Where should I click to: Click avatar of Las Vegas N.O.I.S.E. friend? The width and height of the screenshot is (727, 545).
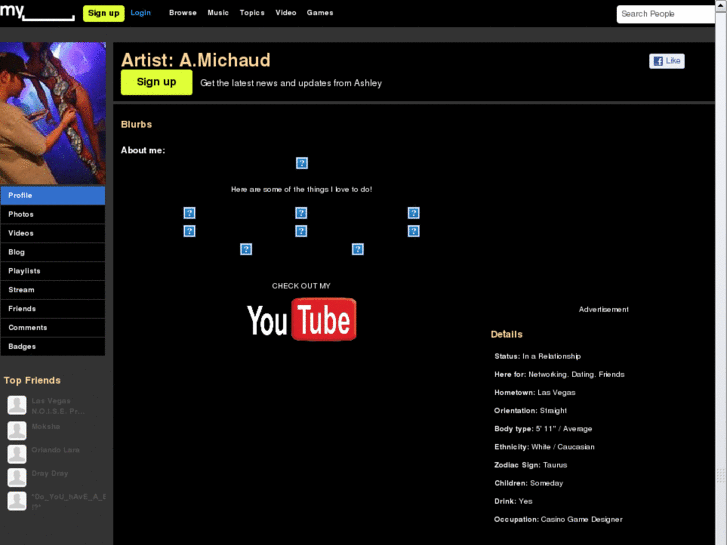(17, 405)
